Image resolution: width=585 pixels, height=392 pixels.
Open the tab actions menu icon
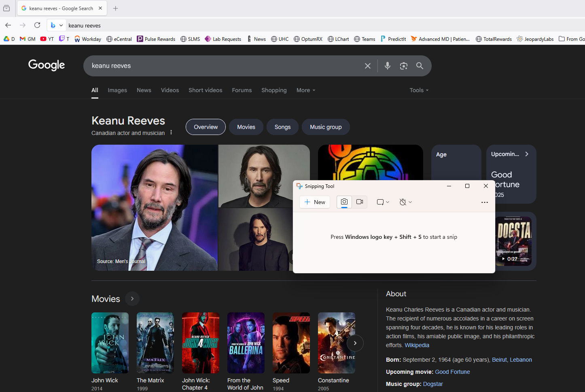(6, 8)
